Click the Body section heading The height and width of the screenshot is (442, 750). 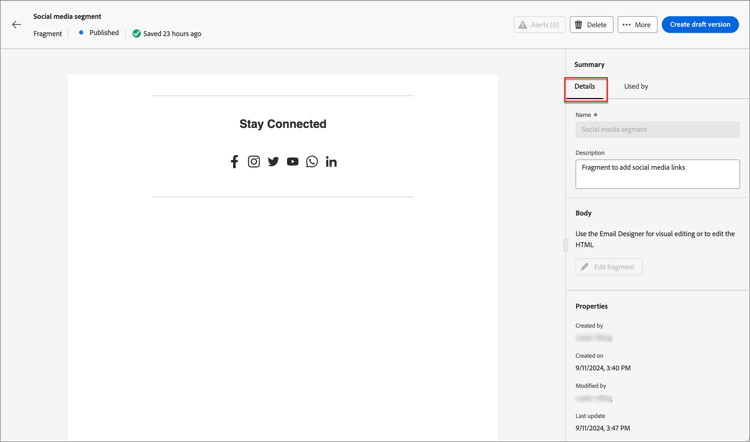tap(584, 213)
